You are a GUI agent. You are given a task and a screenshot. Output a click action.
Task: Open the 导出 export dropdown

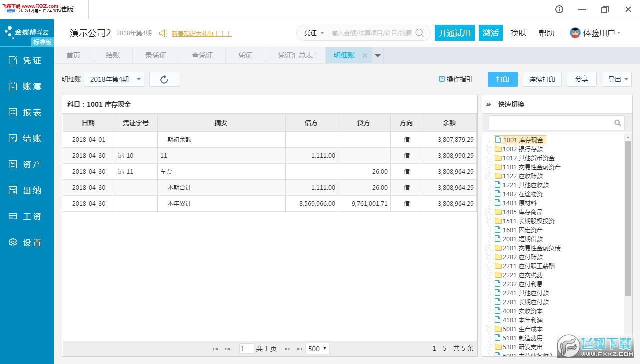[617, 79]
